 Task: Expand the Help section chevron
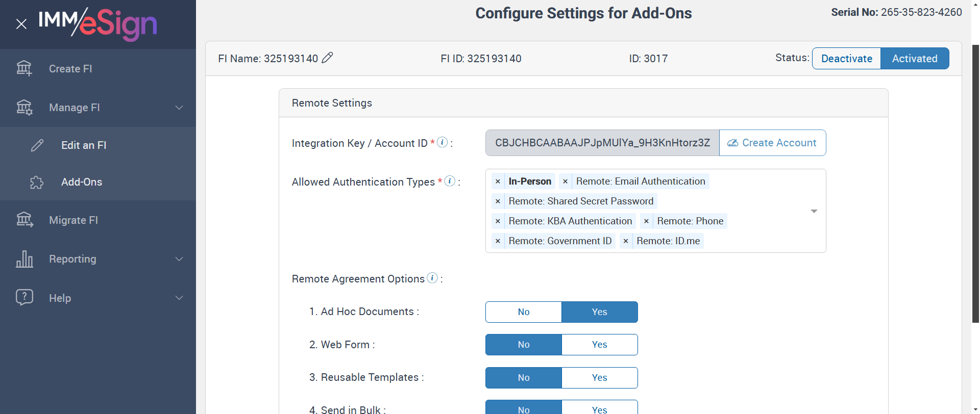pyautogui.click(x=179, y=298)
